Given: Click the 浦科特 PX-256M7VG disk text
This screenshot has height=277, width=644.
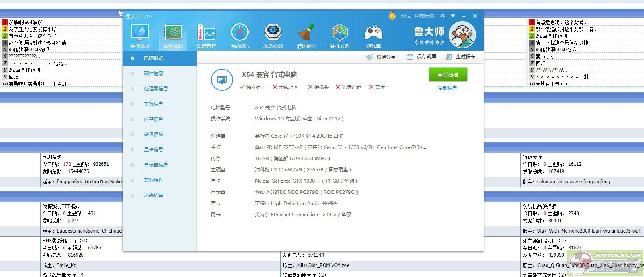Looking at the screenshot, I should [303, 170].
